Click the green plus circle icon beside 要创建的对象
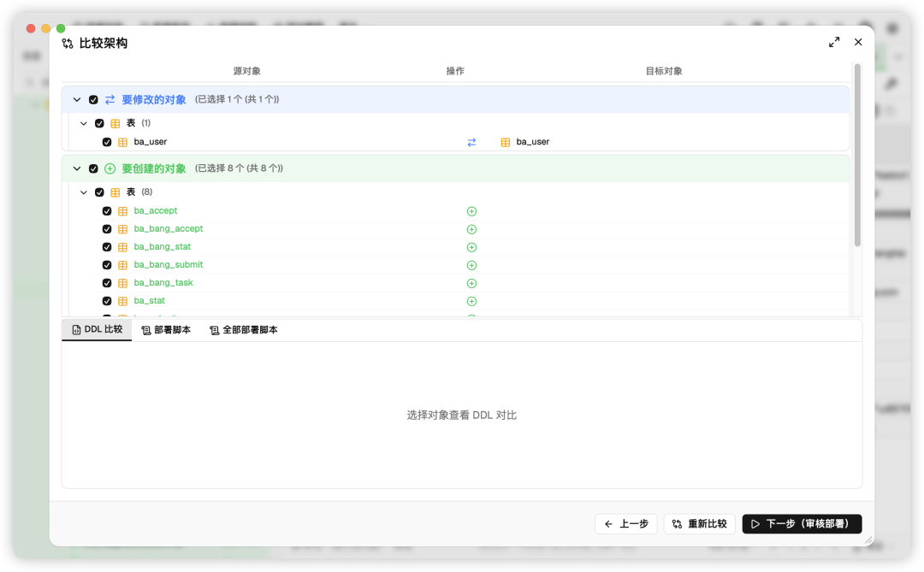Screen dimensions: 924x572 [x=110, y=168]
